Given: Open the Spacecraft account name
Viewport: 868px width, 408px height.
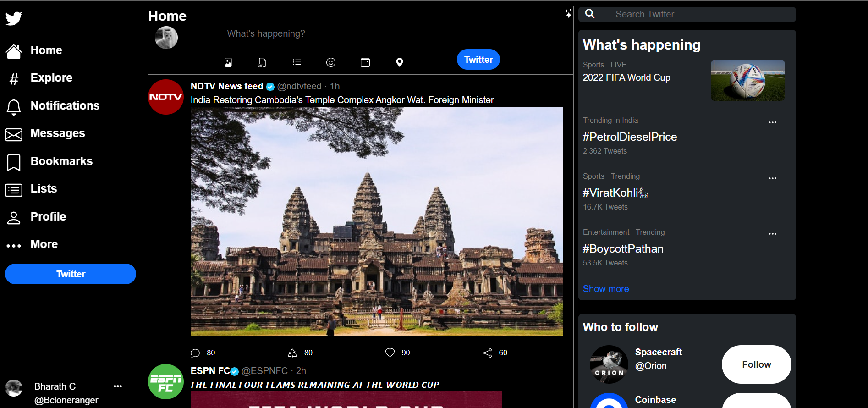Looking at the screenshot, I should [659, 352].
